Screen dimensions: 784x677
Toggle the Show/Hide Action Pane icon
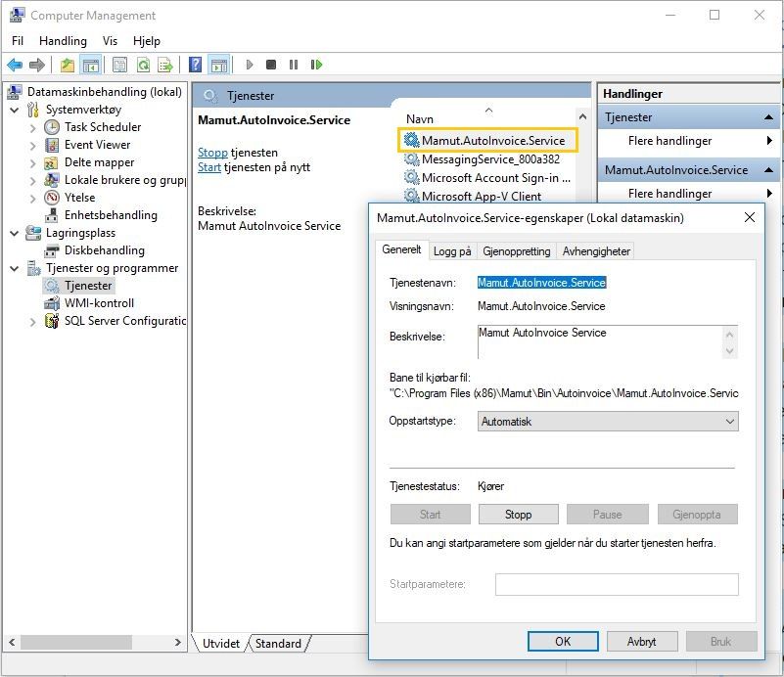219,65
